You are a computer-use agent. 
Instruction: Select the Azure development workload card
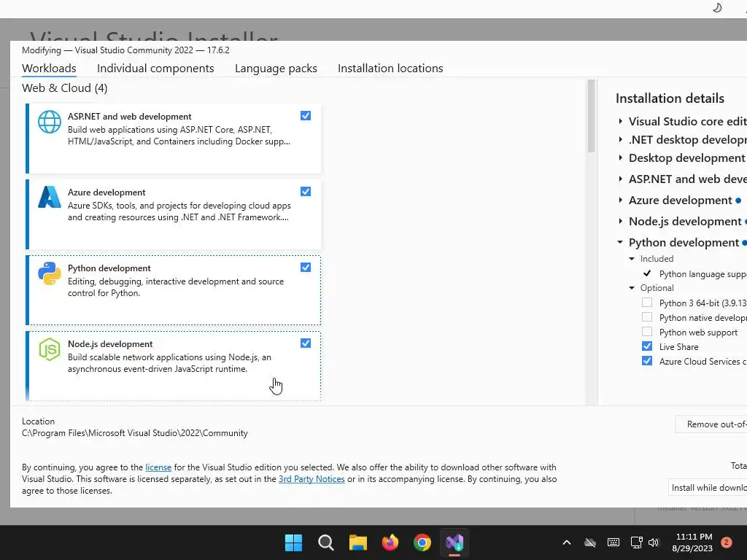point(174,214)
